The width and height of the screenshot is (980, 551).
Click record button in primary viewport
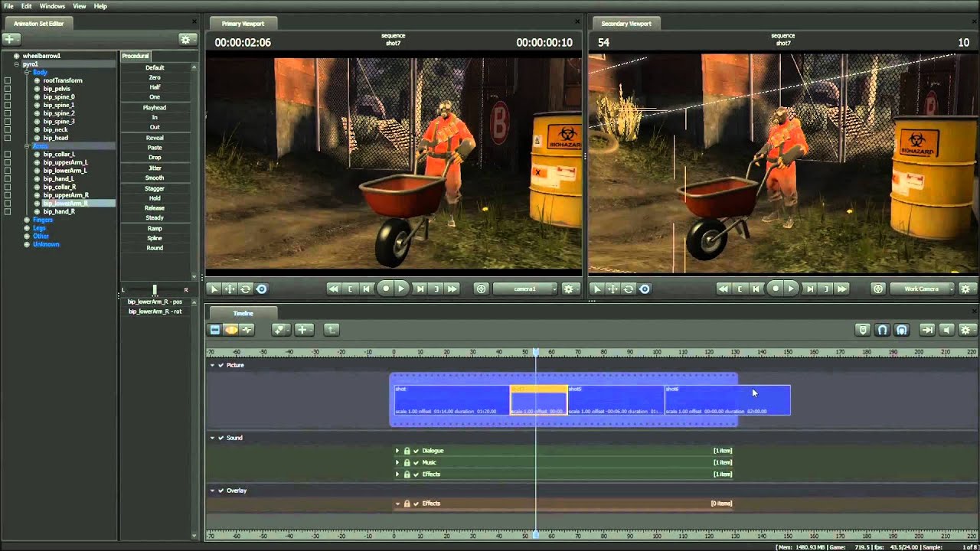point(385,289)
